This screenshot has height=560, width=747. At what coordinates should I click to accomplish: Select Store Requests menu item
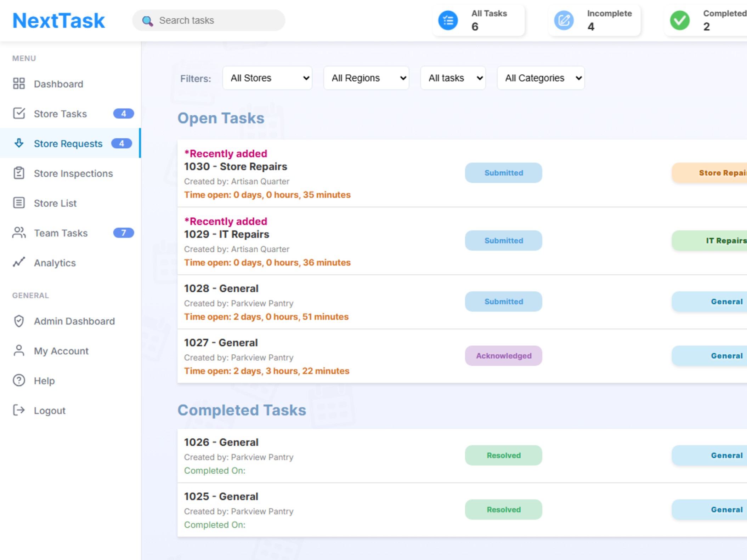(70, 143)
